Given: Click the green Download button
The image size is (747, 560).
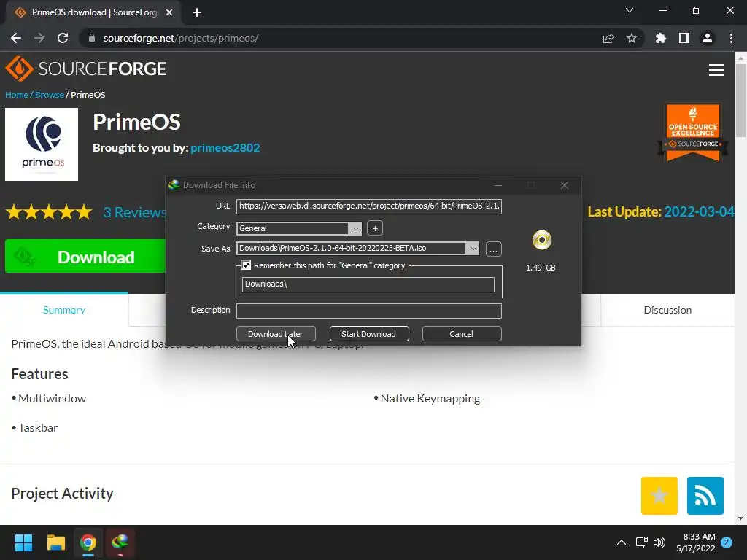Looking at the screenshot, I should (x=85, y=257).
